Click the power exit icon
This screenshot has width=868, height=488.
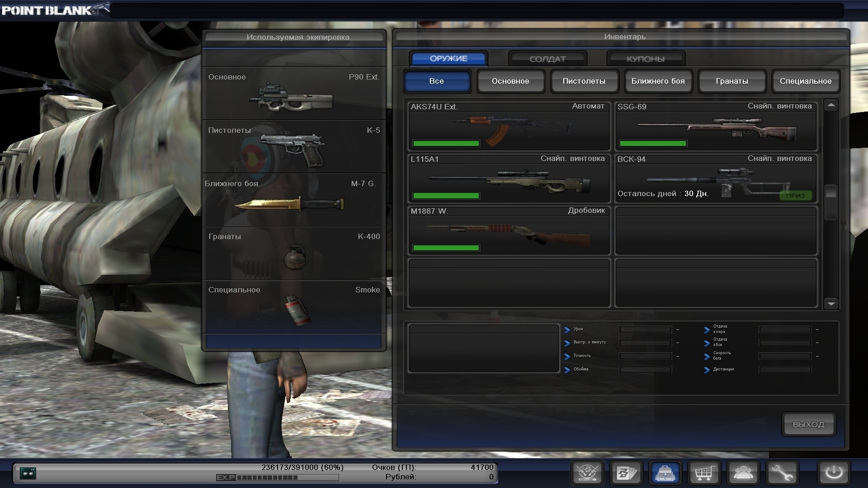[834, 473]
